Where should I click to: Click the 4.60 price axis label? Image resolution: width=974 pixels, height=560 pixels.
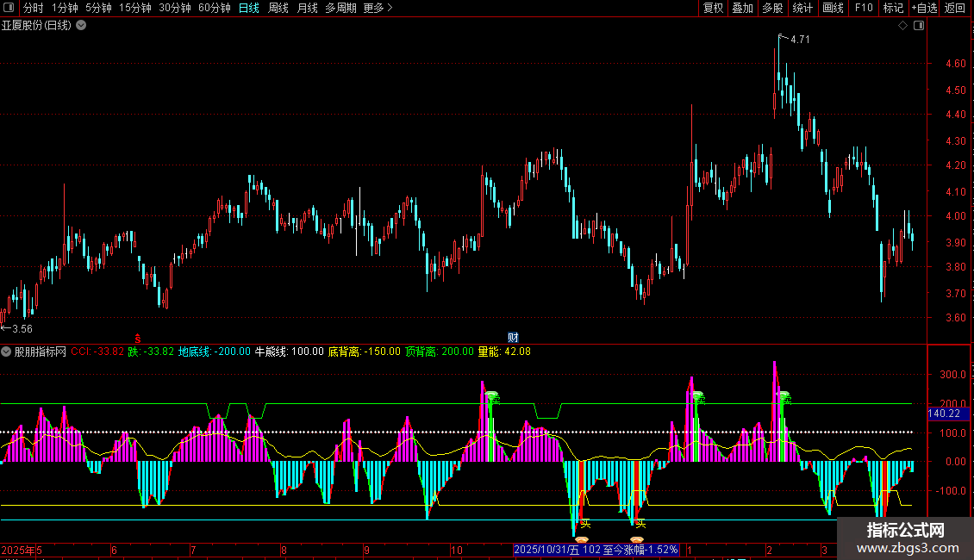[955, 64]
